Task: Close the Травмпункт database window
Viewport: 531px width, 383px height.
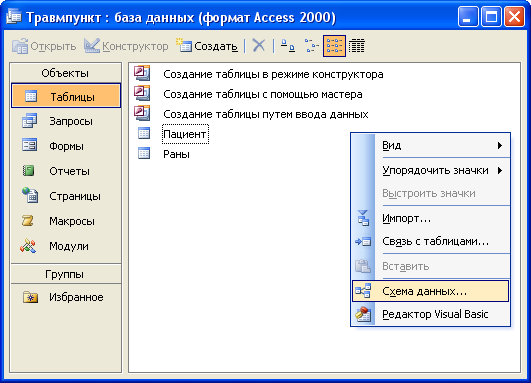Action: click(x=514, y=17)
